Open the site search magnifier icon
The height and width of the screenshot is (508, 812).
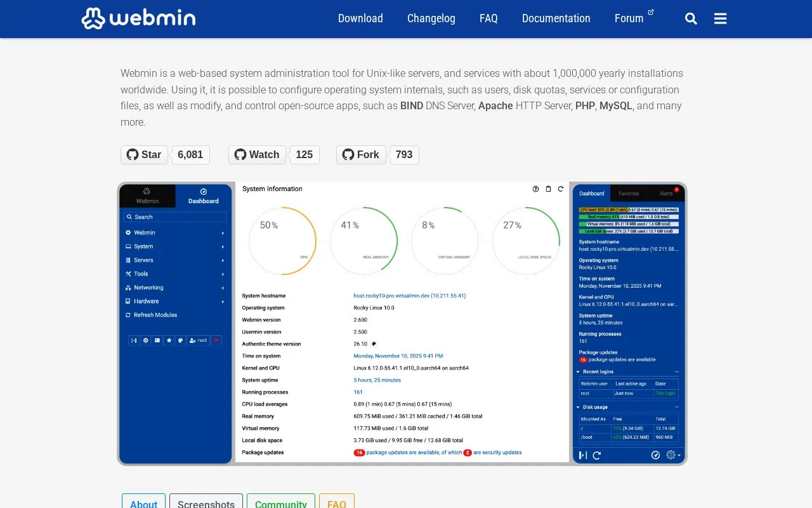point(691,18)
